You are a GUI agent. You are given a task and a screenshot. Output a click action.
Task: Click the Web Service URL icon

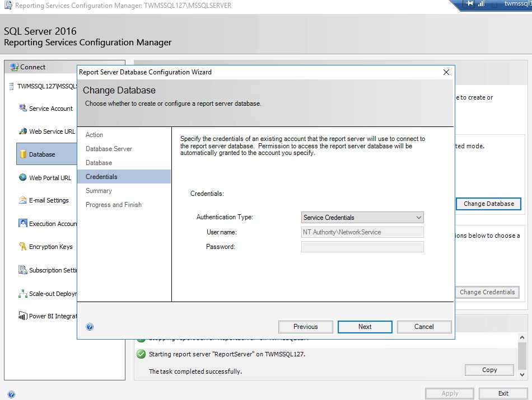[23, 131]
